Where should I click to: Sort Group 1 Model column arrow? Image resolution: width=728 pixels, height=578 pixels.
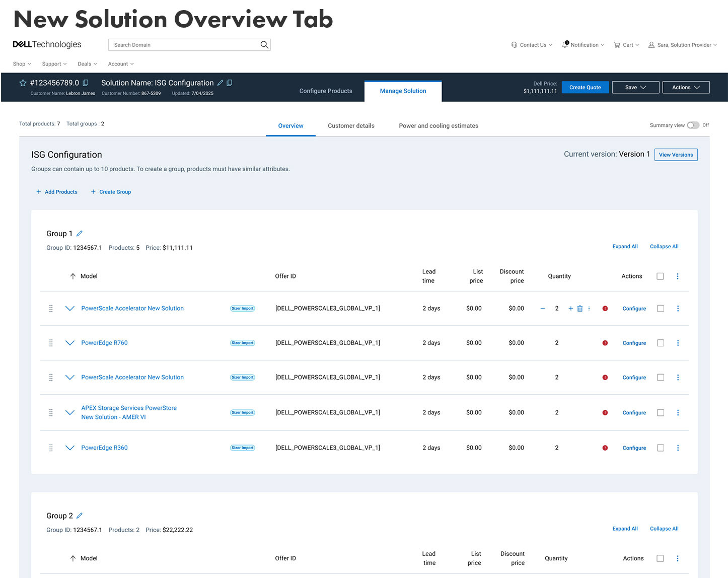(73, 276)
